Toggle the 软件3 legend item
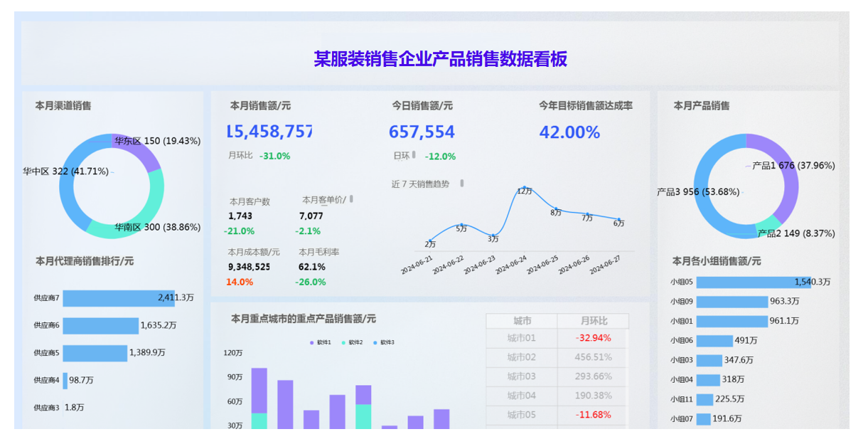Viewport: 868px width, 444px height. click(x=384, y=343)
